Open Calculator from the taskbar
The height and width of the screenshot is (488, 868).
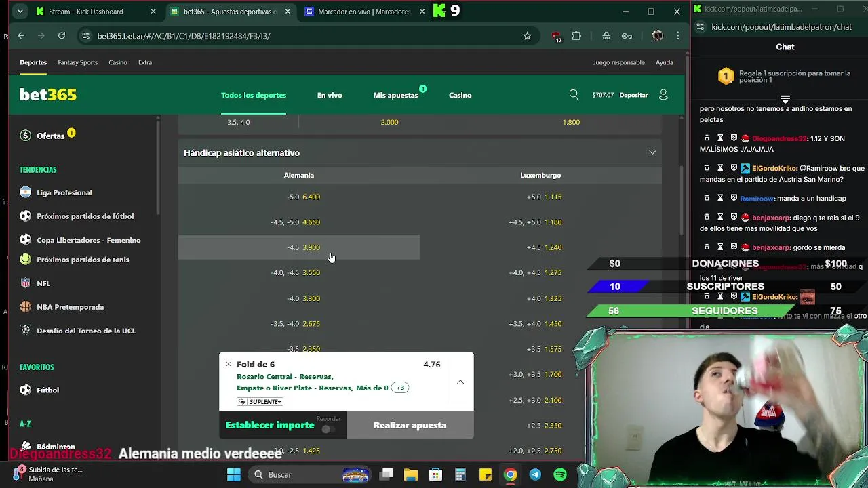(x=460, y=475)
